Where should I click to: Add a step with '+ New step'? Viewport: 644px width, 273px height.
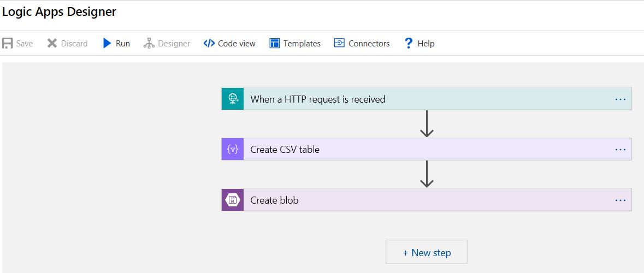pyautogui.click(x=427, y=252)
